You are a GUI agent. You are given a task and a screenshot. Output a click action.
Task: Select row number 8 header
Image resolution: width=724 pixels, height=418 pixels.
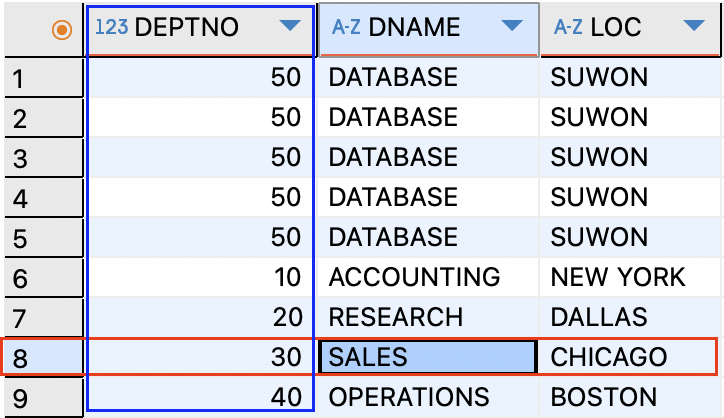click(44, 357)
